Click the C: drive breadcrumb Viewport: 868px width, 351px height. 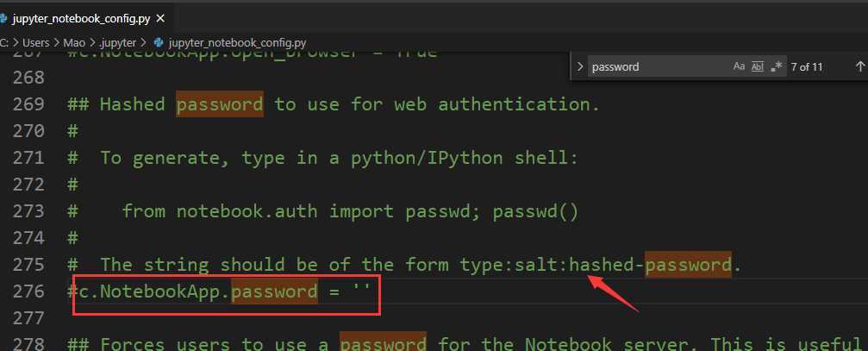4,42
